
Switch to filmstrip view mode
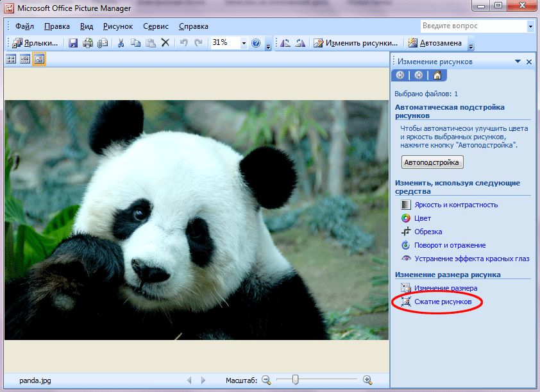[25, 59]
